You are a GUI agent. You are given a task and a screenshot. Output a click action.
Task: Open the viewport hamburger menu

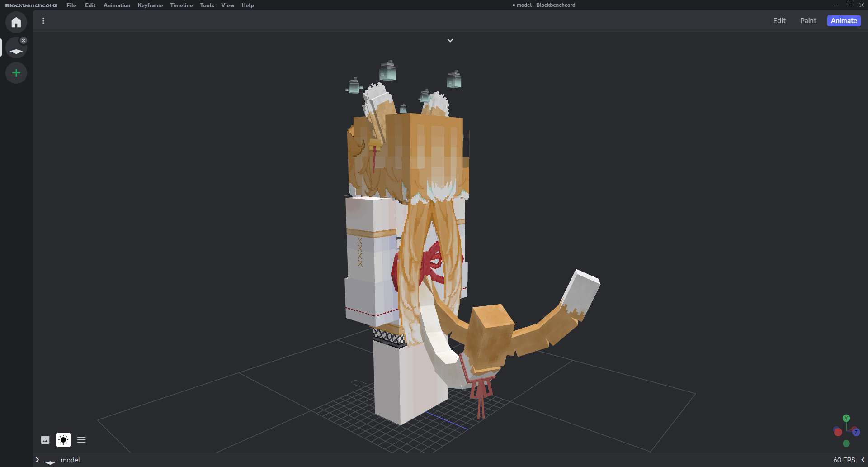click(81, 440)
